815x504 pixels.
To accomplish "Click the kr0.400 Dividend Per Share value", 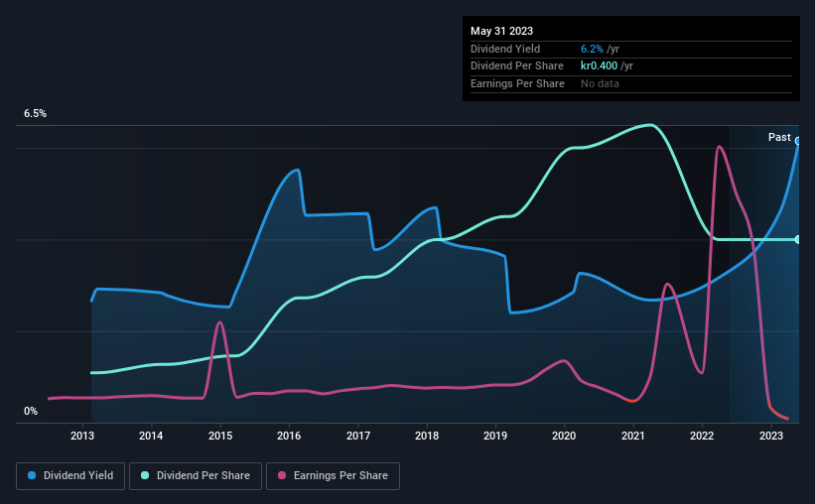I will coord(599,66).
